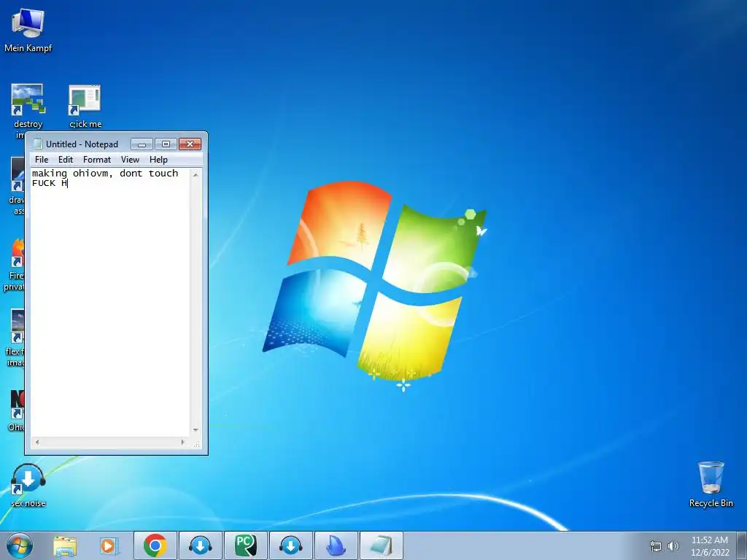Click the Notepad vertical scrollbar up arrow
Viewport: 747px width, 560px height.
pos(196,175)
